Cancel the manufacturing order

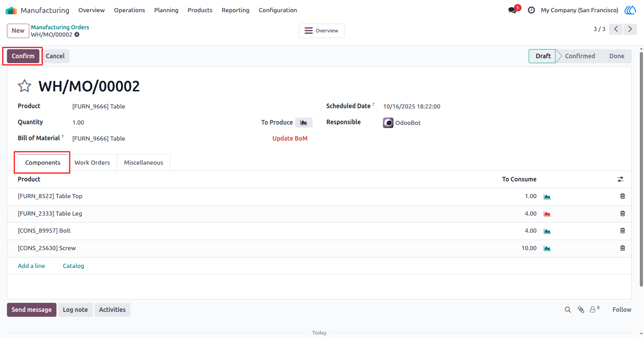(55, 56)
